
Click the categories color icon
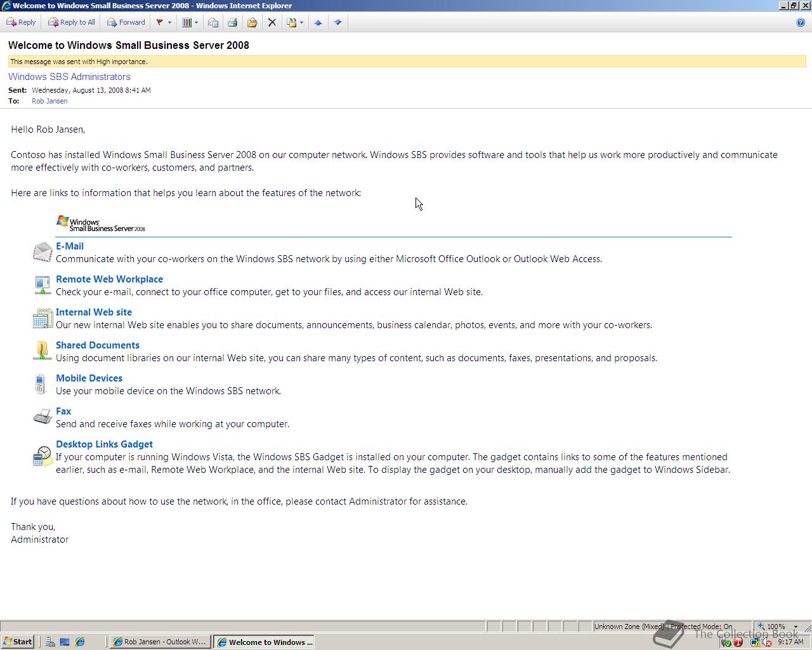click(x=187, y=22)
